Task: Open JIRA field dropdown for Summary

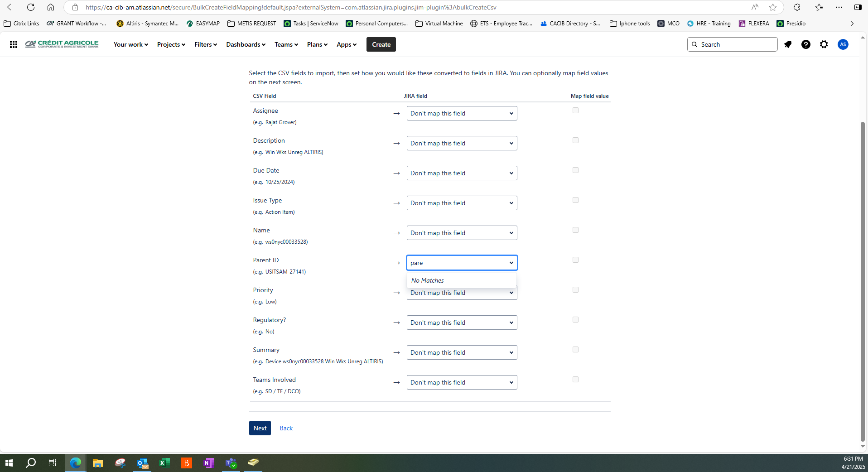Action: (x=462, y=352)
